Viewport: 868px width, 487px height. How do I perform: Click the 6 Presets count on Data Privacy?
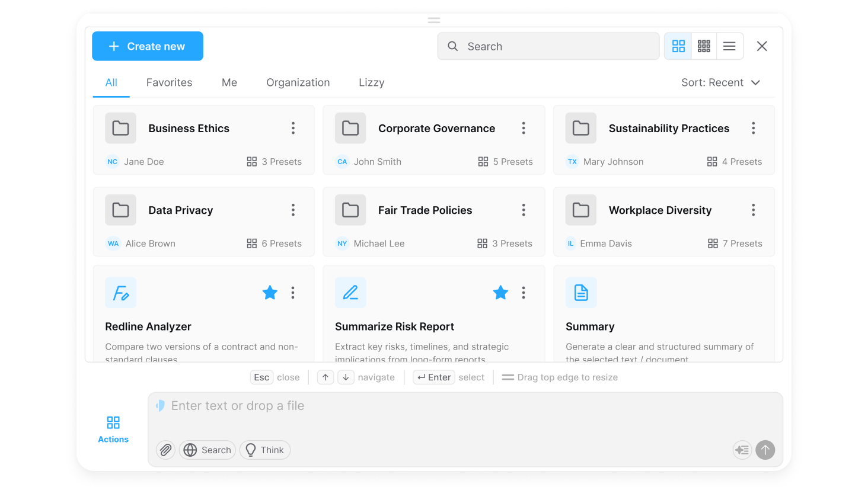[x=275, y=243]
